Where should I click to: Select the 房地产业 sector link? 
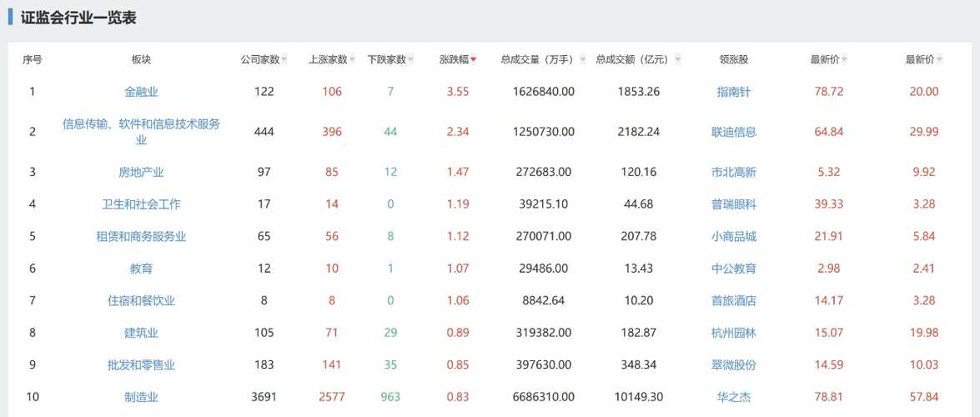click(141, 173)
